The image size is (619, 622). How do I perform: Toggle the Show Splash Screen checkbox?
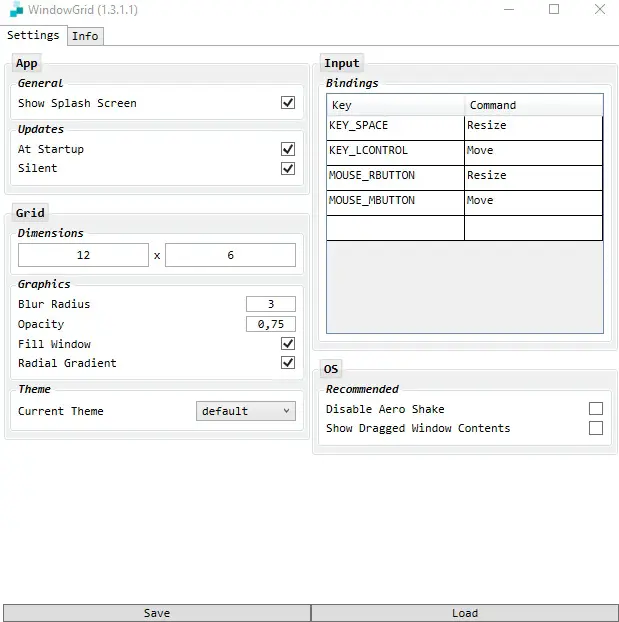(x=288, y=103)
